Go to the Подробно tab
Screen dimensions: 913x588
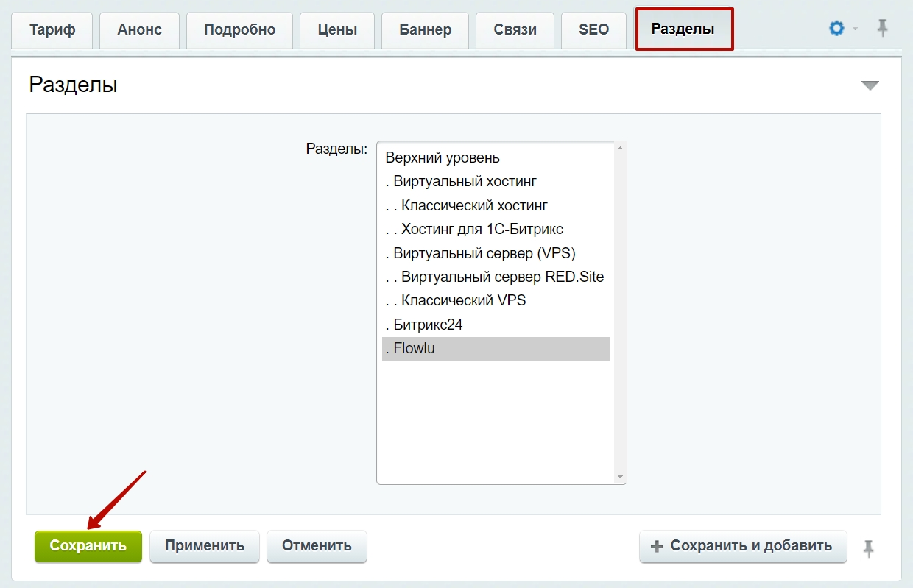[x=239, y=30]
